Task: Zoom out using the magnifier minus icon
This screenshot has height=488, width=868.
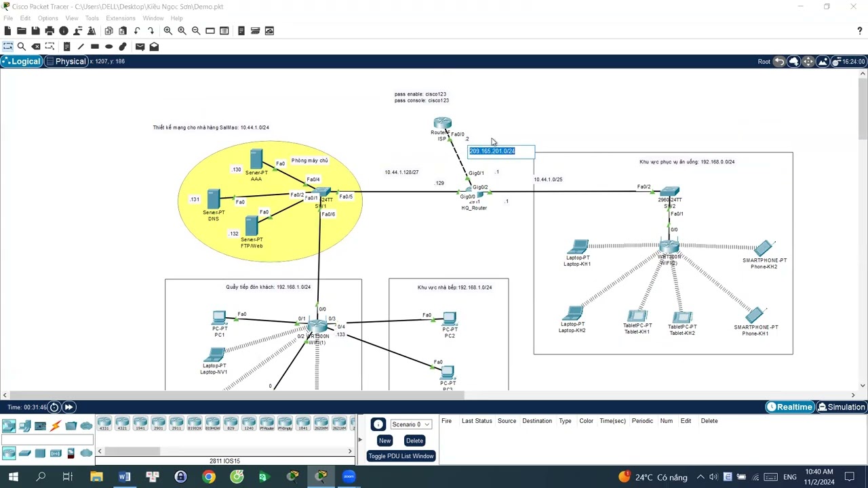Action: click(x=196, y=30)
